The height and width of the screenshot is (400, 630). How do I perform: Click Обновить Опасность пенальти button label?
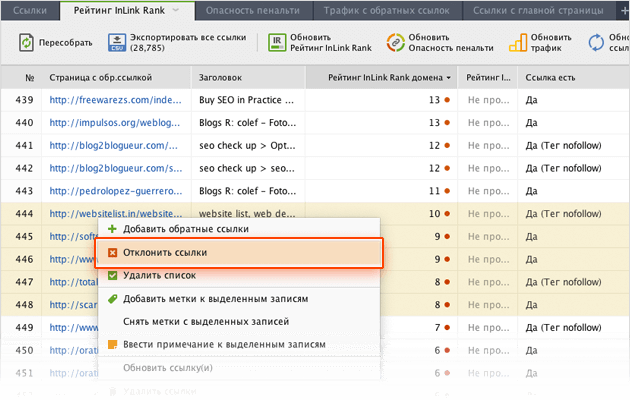[x=451, y=43]
